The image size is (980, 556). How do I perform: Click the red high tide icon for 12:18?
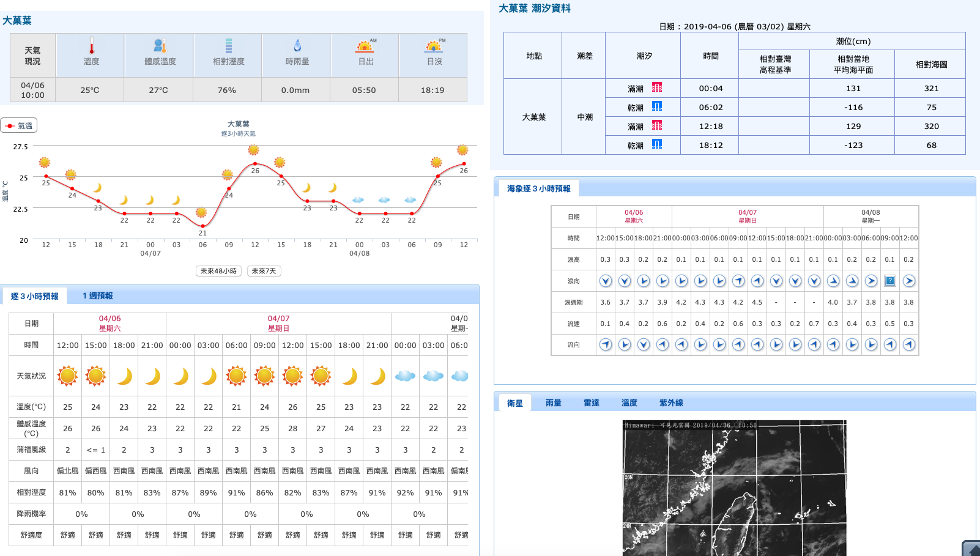click(x=657, y=125)
